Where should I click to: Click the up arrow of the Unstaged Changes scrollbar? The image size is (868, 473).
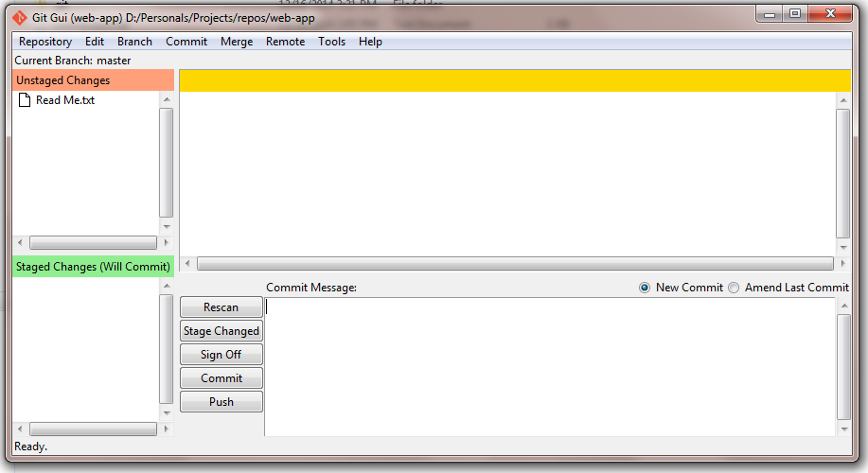167,99
